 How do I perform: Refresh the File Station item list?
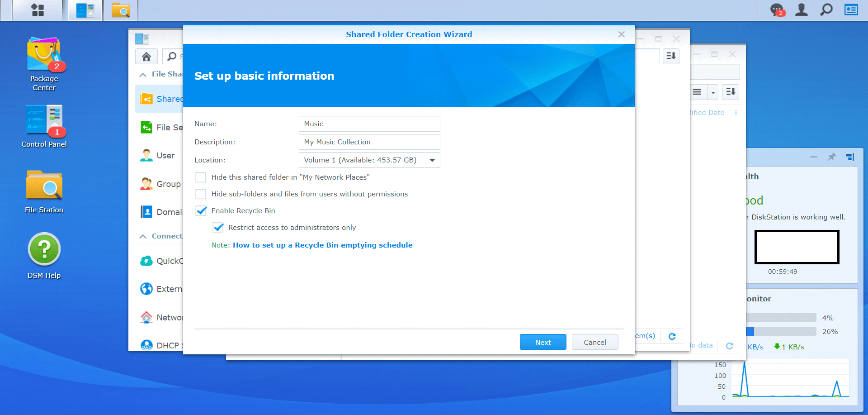click(729, 346)
